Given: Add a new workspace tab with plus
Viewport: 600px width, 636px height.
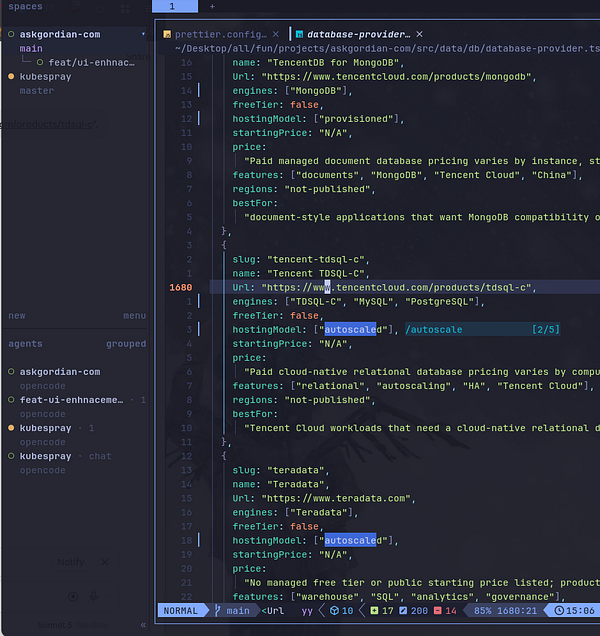Looking at the screenshot, I should (212, 6).
